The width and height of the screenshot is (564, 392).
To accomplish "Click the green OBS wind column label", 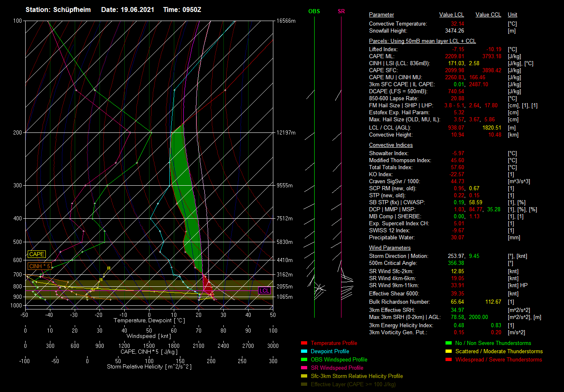I will pos(314,12).
